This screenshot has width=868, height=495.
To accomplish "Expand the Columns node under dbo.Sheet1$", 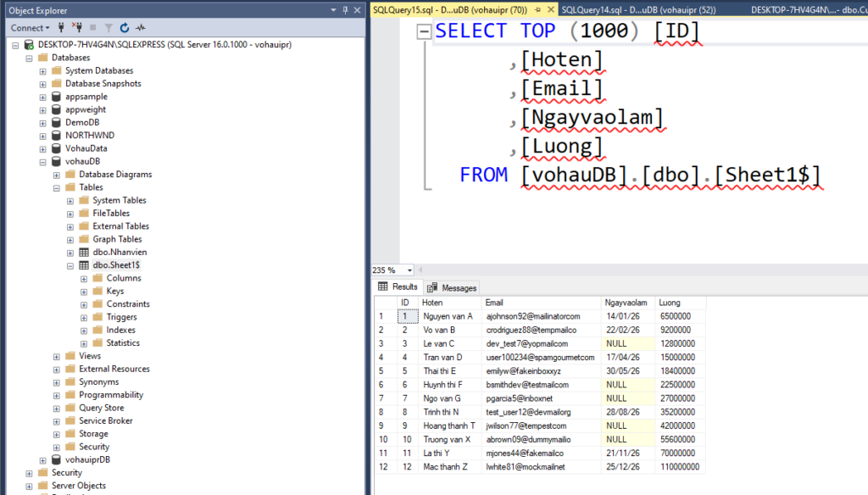I will 84,279.
